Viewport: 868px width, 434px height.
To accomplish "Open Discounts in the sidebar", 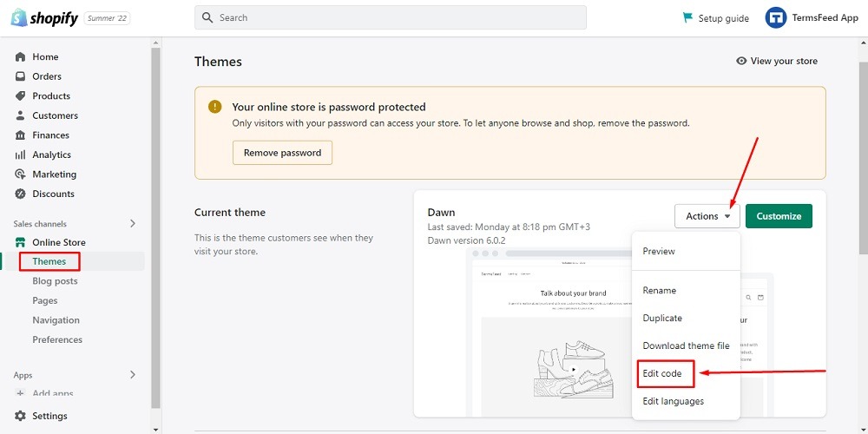I will click(53, 194).
